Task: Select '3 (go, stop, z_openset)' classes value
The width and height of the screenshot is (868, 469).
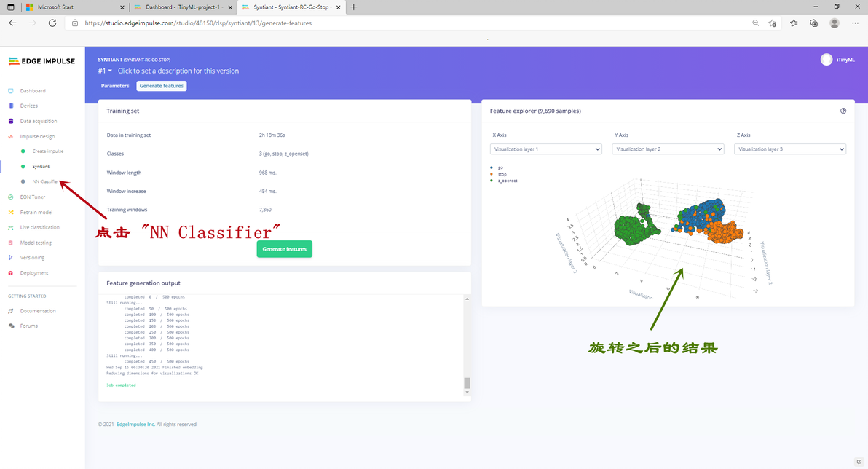Action: tap(283, 154)
